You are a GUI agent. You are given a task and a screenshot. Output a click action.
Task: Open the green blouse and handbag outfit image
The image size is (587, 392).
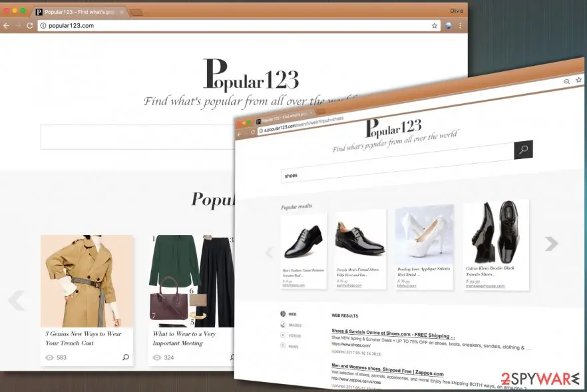click(191, 281)
